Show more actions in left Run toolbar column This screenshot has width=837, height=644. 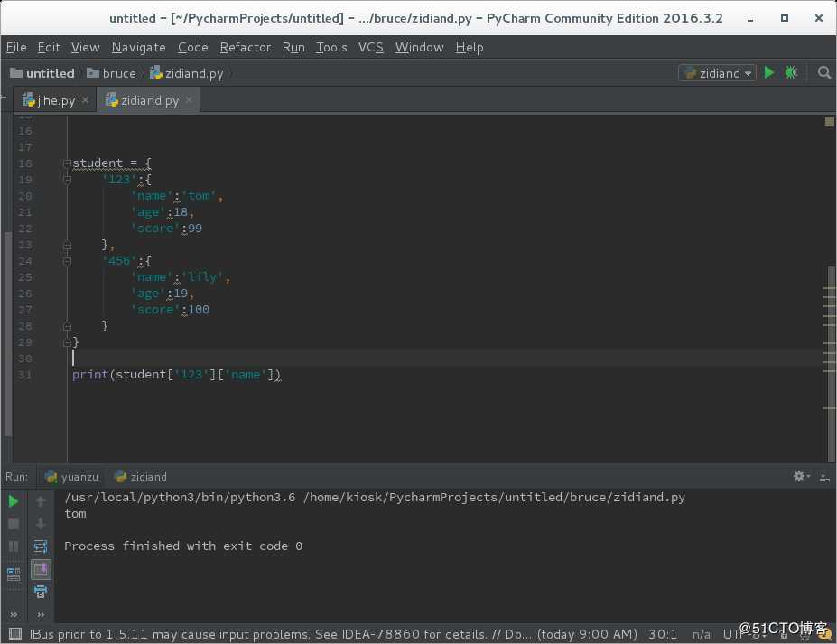point(14,614)
